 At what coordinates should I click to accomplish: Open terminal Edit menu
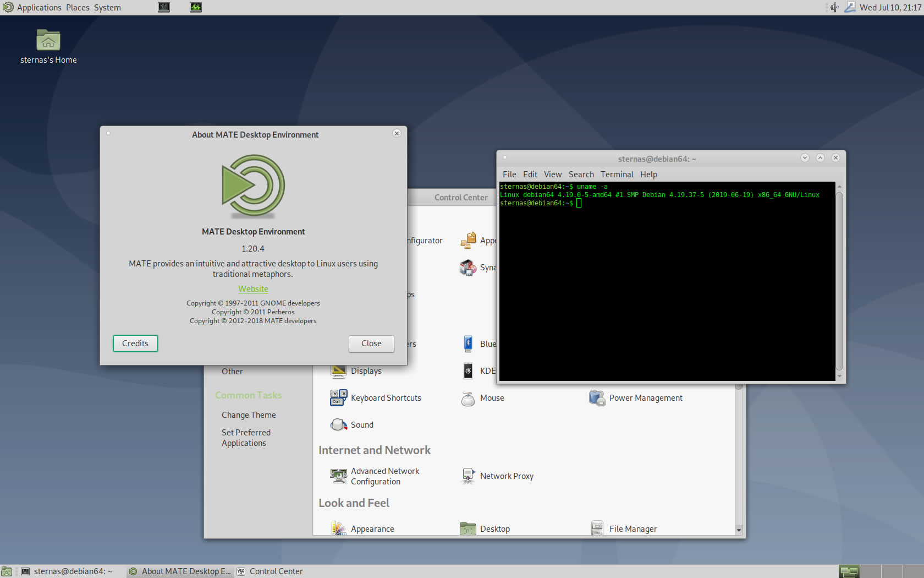tap(530, 175)
